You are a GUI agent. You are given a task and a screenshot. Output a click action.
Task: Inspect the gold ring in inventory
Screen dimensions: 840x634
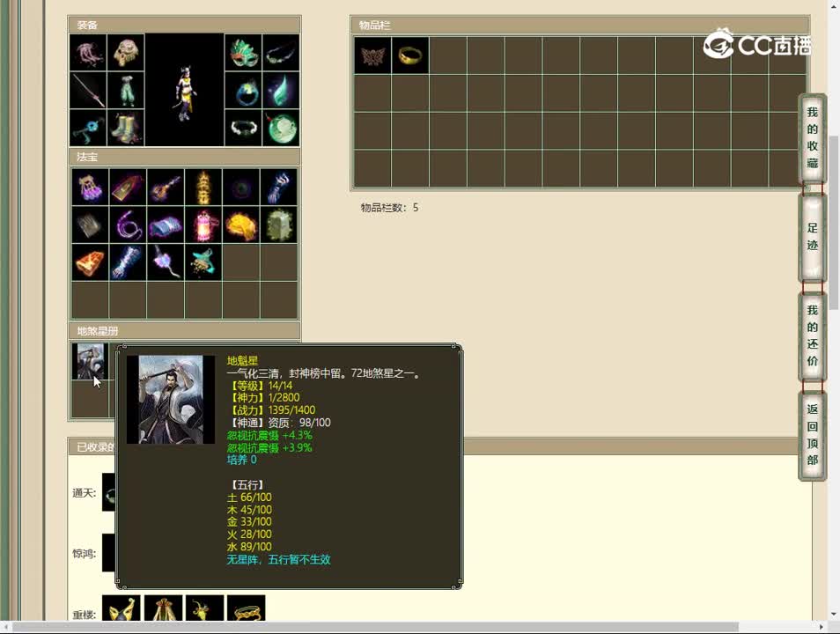click(410, 55)
